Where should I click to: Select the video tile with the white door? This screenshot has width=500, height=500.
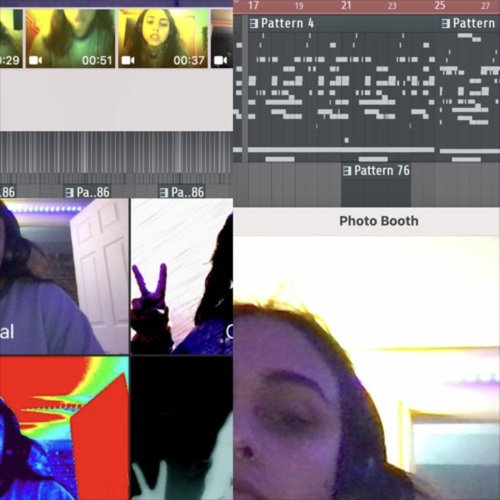point(64,277)
